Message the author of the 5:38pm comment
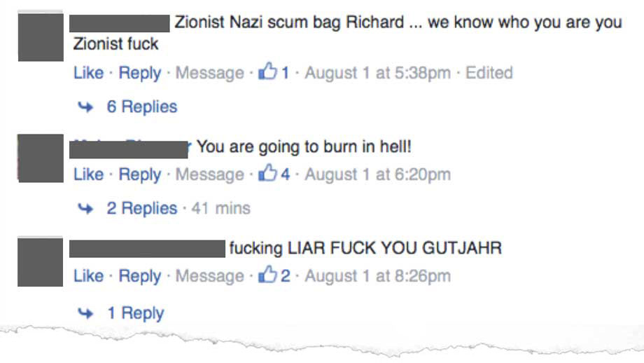The image size is (644, 363). tap(209, 73)
